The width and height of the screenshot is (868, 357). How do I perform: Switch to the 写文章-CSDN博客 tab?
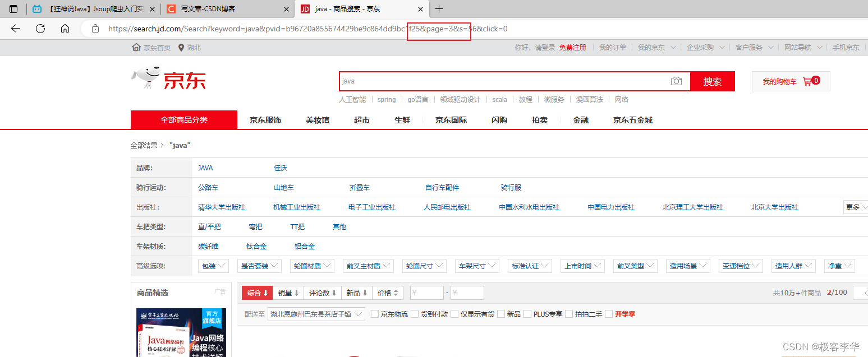point(228,9)
